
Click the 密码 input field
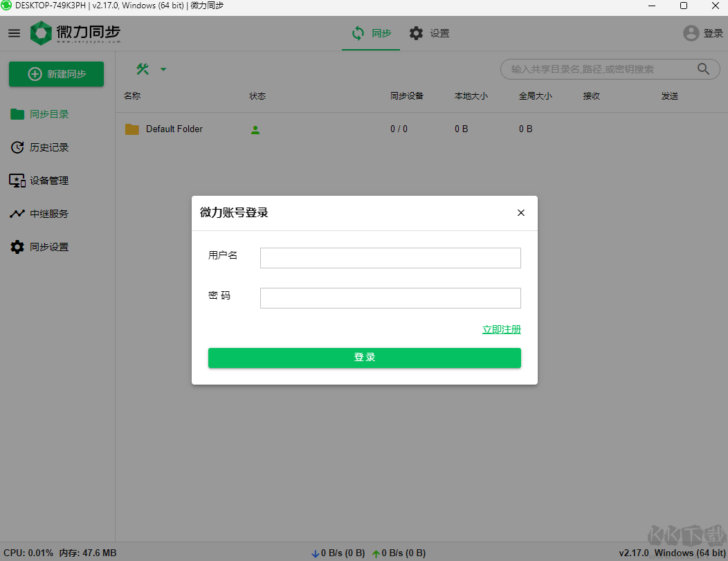(390, 297)
